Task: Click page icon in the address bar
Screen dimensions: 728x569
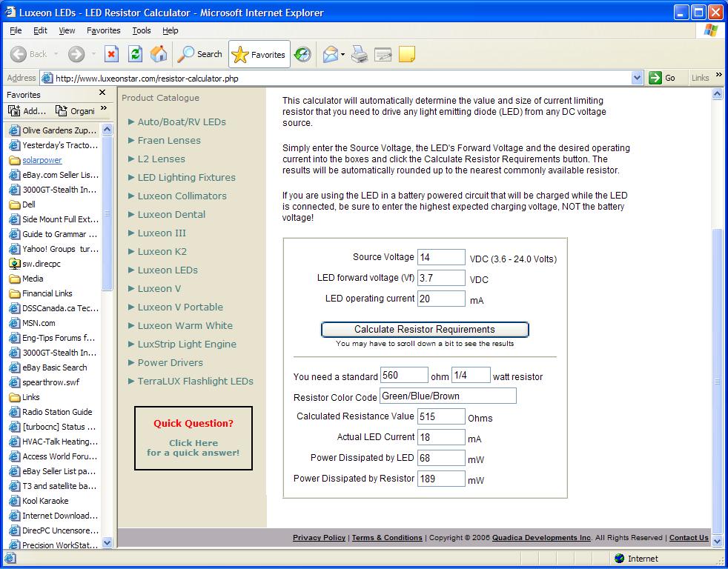Action: (47, 78)
